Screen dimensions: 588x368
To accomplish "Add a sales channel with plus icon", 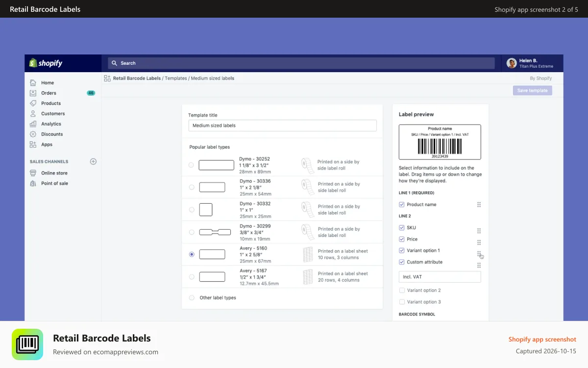I will pyautogui.click(x=93, y=161).
